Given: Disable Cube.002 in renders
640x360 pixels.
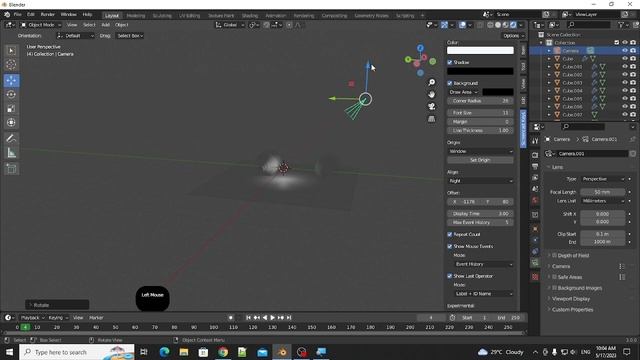Looking at the screenshot, I should [633, 75].
